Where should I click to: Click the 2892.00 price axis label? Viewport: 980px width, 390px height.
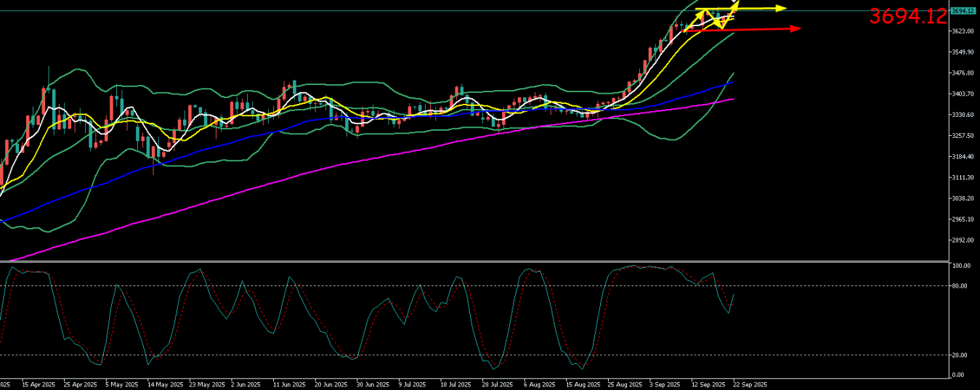[x=962, y=240]
